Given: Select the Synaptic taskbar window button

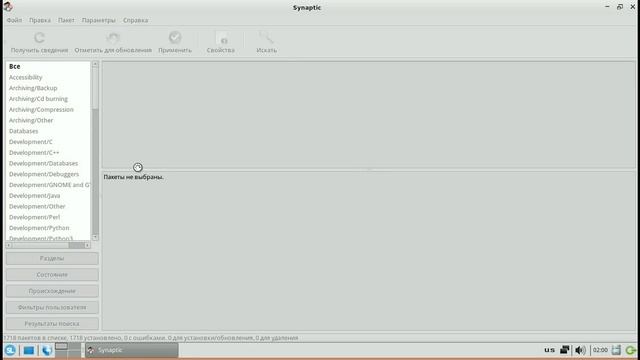Looking at the screenshot, I should click(131, 350).
